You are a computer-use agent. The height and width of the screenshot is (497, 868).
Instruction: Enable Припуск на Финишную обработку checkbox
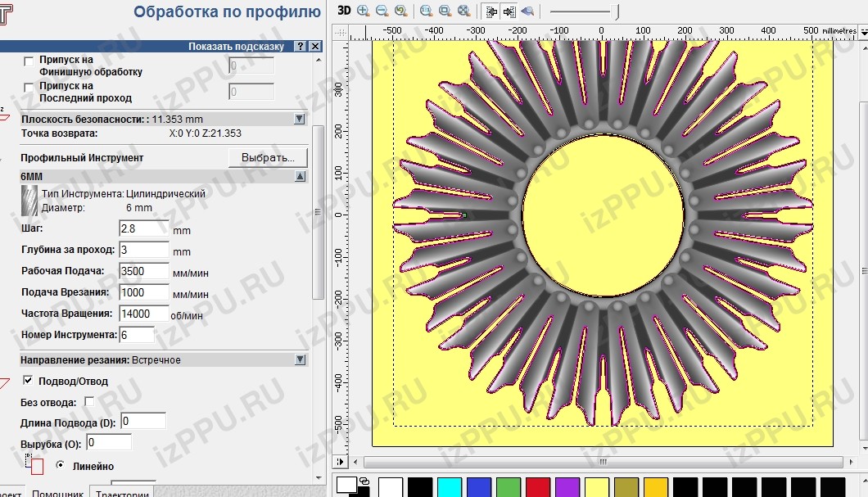tap(29, 61)
